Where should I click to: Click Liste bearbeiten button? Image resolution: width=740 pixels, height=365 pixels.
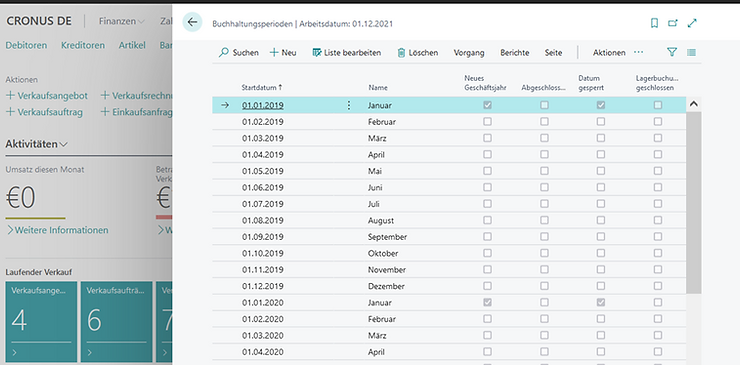(346, 53)
